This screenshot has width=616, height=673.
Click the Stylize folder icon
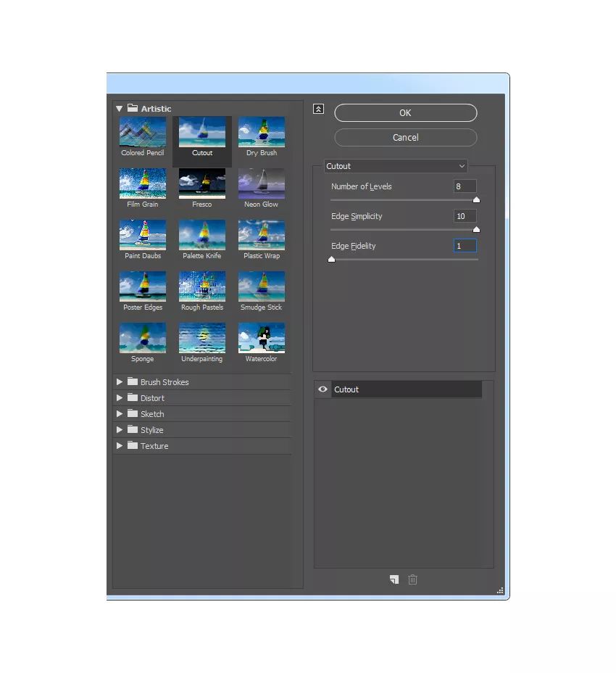pos(133,429)
